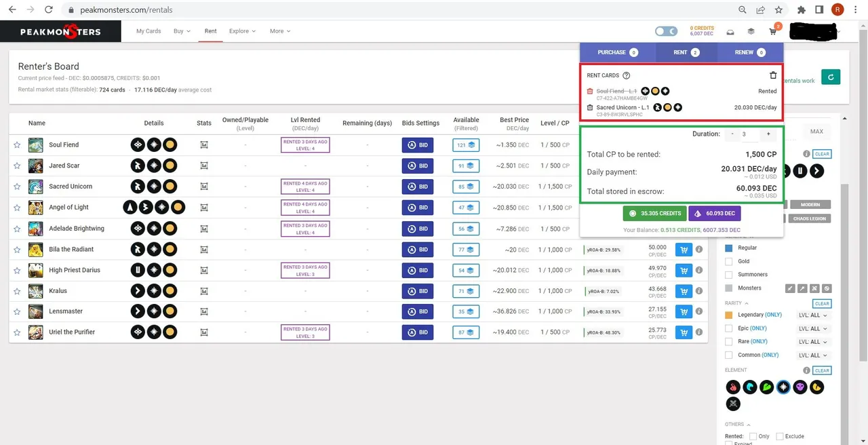Reload the page in the browser
This screenshot has width=868, height=445.
[48, 10]
